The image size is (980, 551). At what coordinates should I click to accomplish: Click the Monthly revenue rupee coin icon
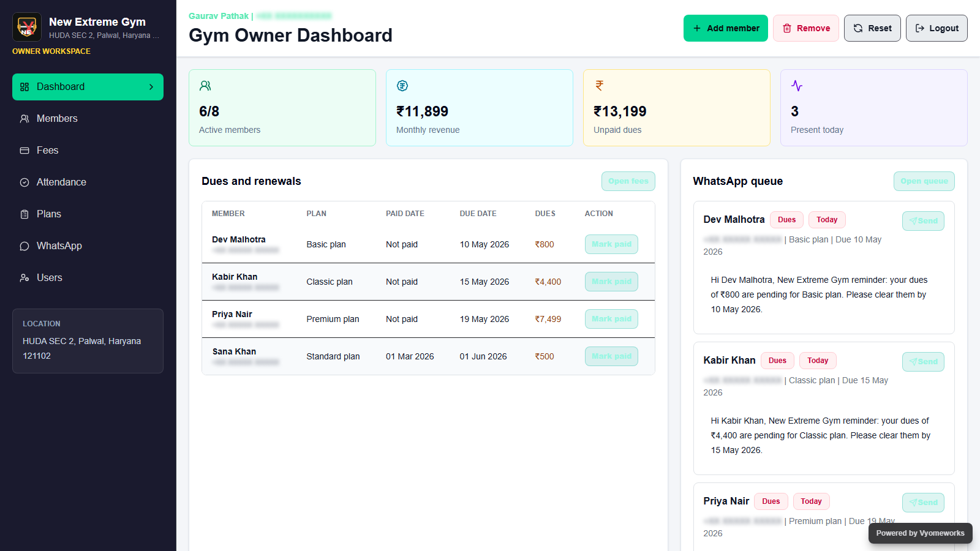click(x=402, y=86)
